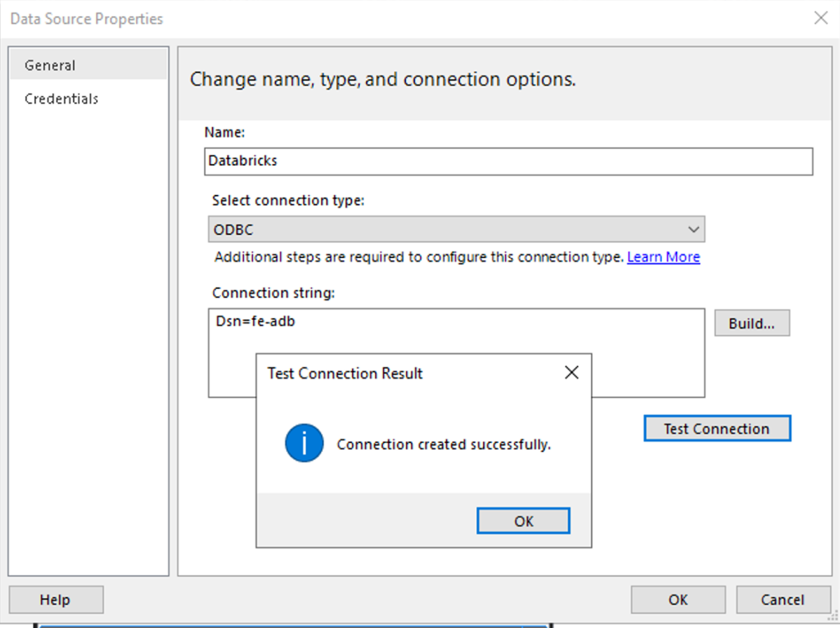Screen dimensions: 840x628
Task: Close the Test Connection Result dialog
Action: click(x=571, y=372)
